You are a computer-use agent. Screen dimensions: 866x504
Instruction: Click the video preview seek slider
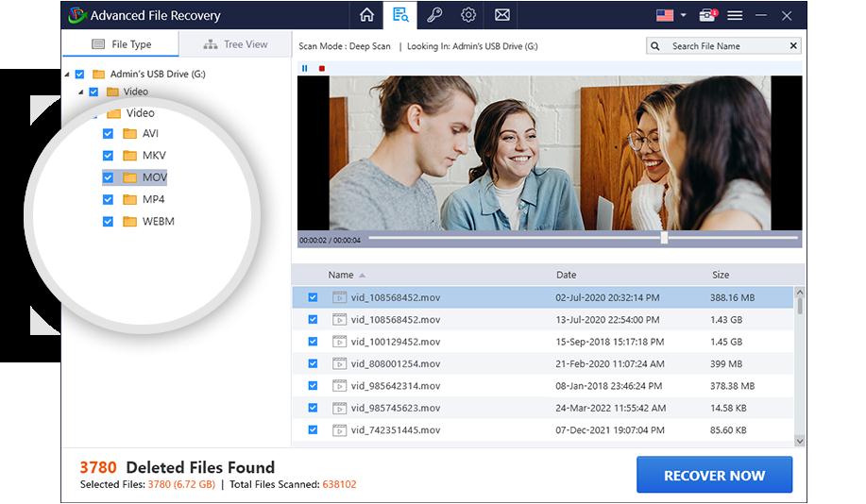click(x=664, y=238)
